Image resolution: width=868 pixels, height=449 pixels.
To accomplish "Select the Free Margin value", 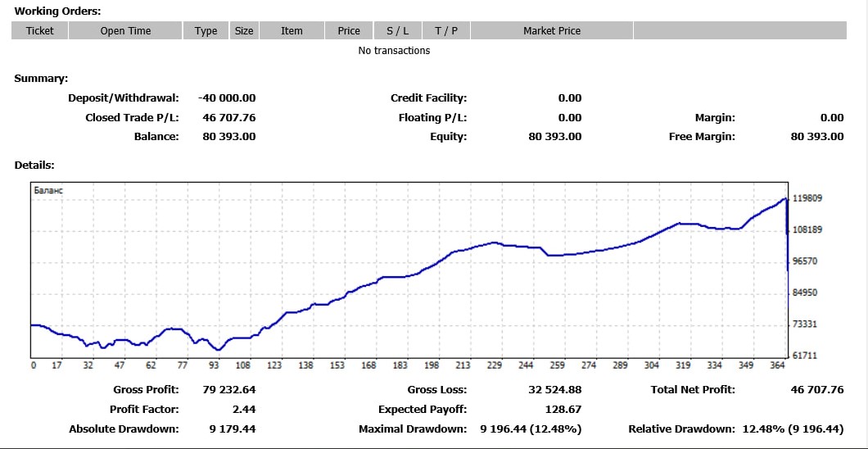I will 816,137.
